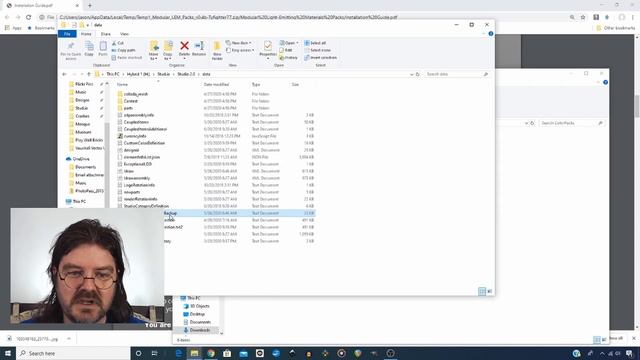
Task: Switch to the Home ribbon tab
Action: (x=86, y=34)
